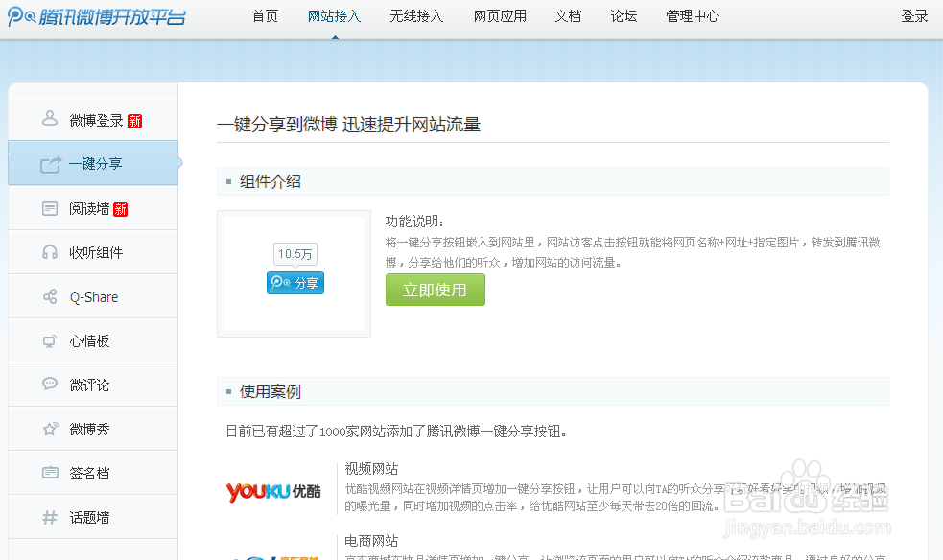
Task: Click the green 立即使用 button
Action: tap(435, 290)
